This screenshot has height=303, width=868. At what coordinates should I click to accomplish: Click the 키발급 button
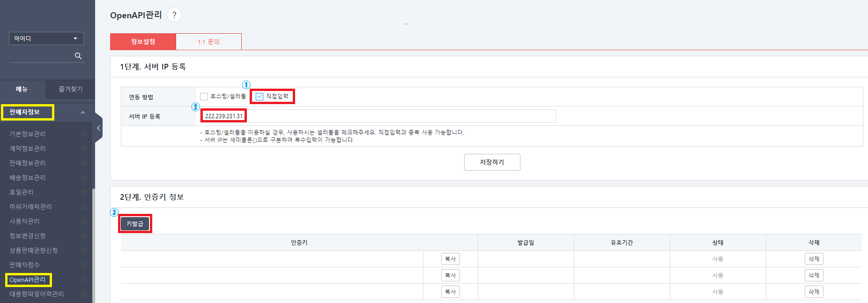point(135,224)
